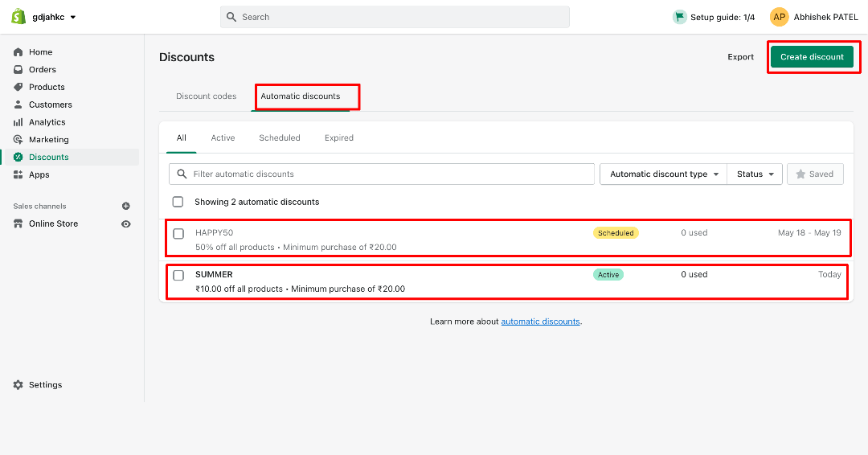Show Active discounts tab
868x455 pixels.
tap(223, 137)
